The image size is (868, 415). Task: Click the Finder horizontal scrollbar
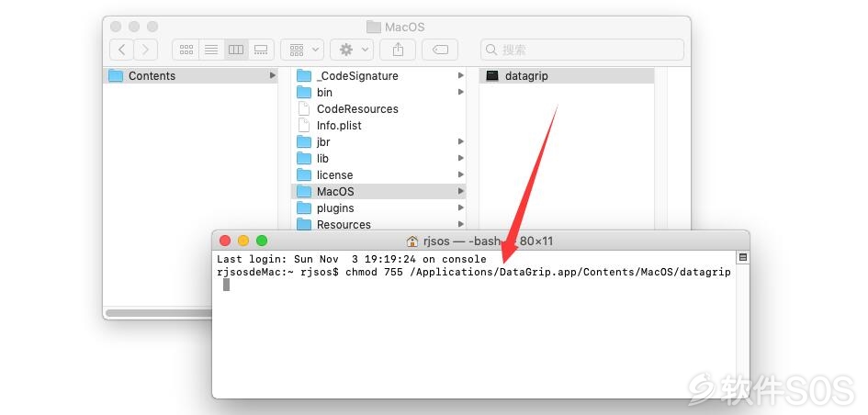tap(158, 313)
